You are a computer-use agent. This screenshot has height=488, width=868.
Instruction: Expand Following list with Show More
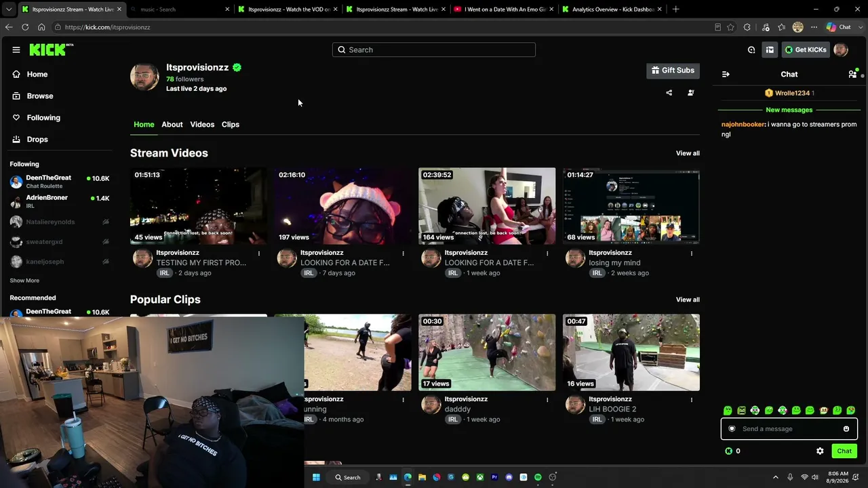pyautogui.click(x=24, y=281)
